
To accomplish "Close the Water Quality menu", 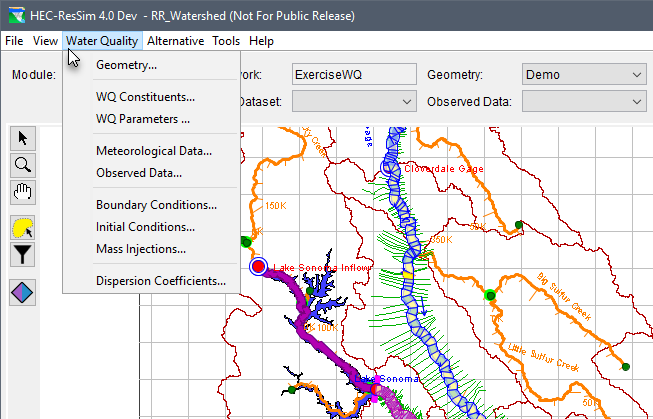I will click(102, 41).
